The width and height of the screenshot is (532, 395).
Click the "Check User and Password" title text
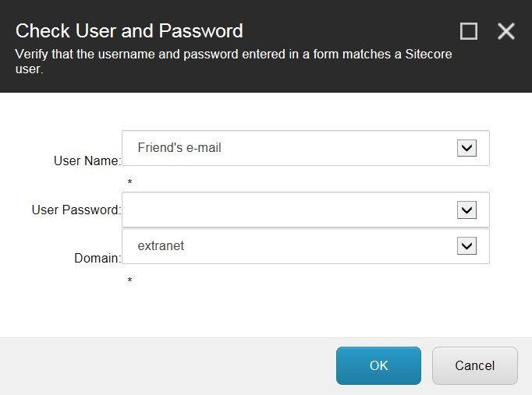point(129,31)
